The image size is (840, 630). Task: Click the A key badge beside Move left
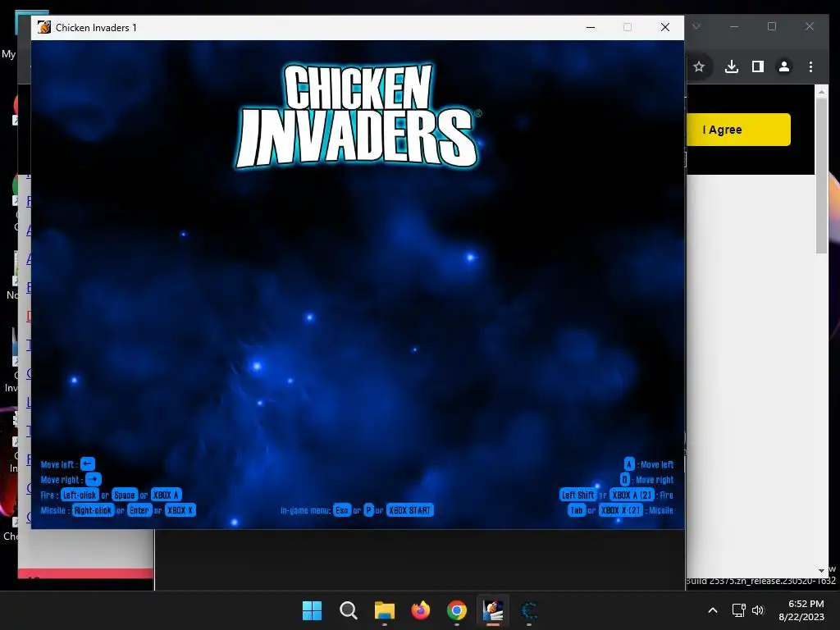[629, 464]
